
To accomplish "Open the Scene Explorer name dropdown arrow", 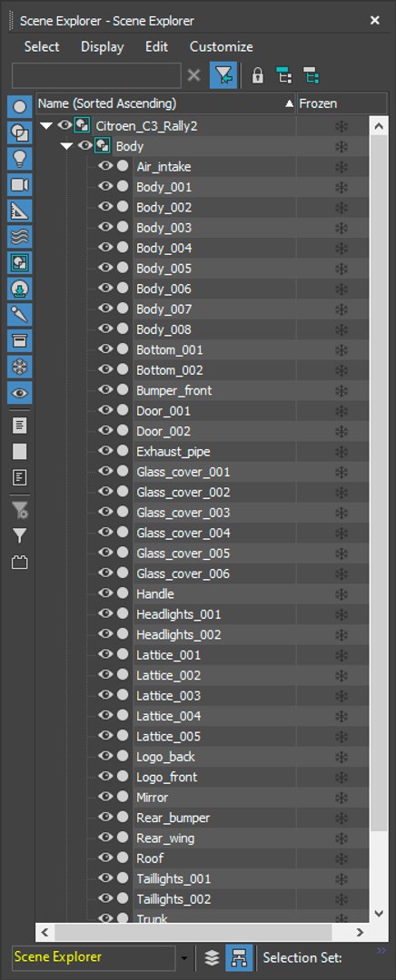I will 184,958.
